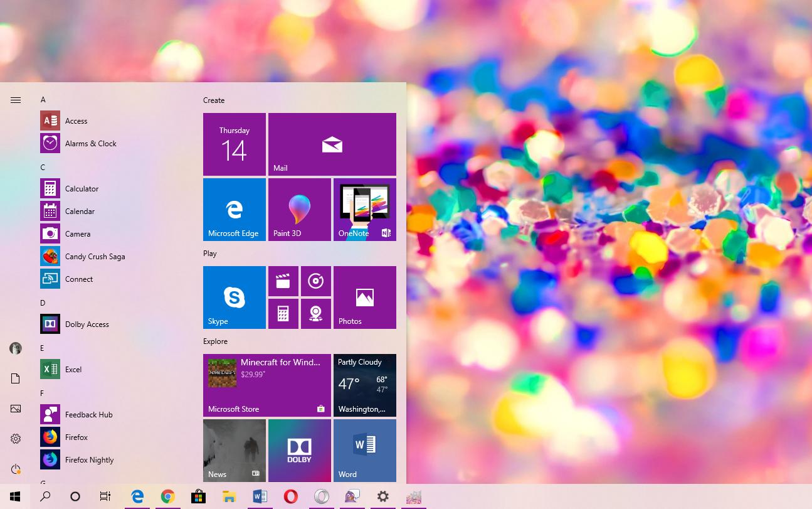Jump to the apps list via the A header
This screenshot has width=812, height=509.
click(43, 99)
